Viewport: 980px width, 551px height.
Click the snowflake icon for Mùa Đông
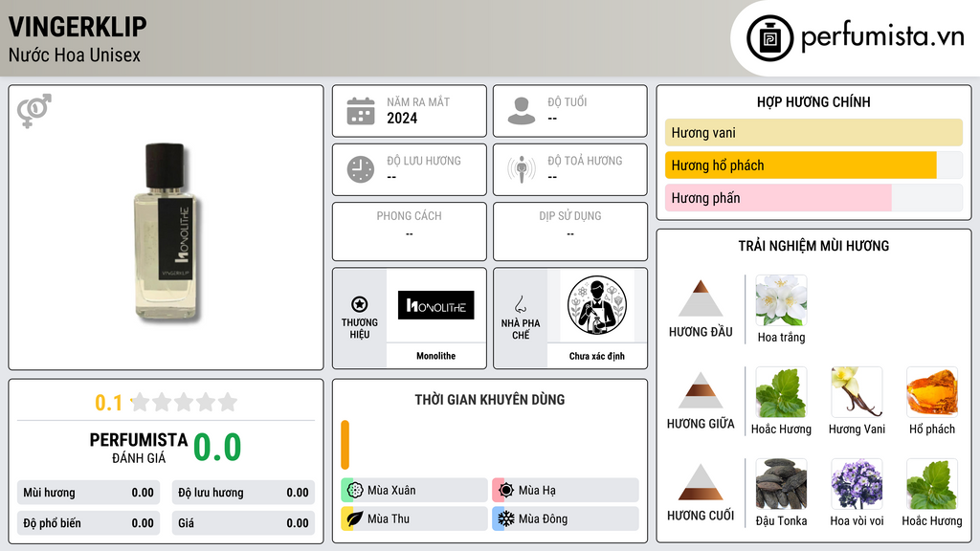tap(506, 518)
